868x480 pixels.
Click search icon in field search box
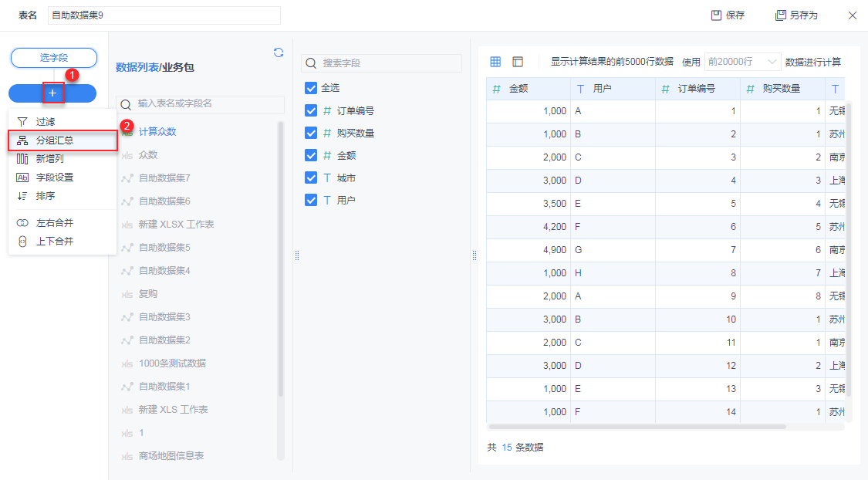[x=311, y=63]
